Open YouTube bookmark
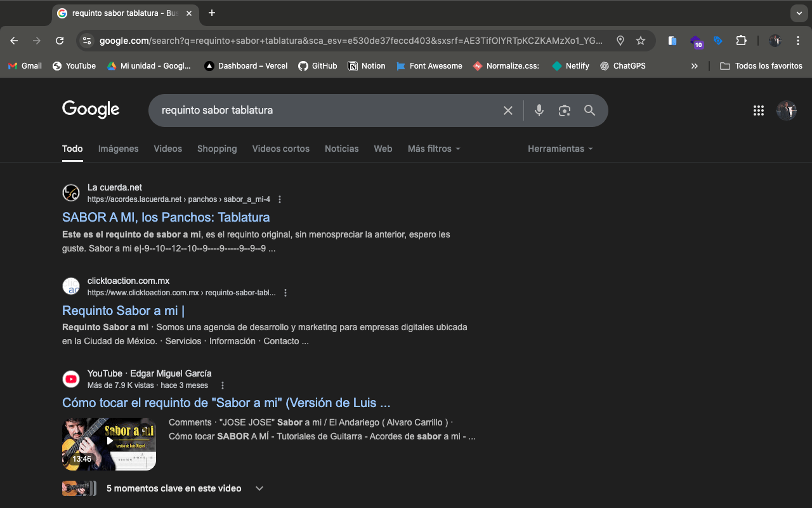Screen dimensions: 812x508 click(74, 66)
